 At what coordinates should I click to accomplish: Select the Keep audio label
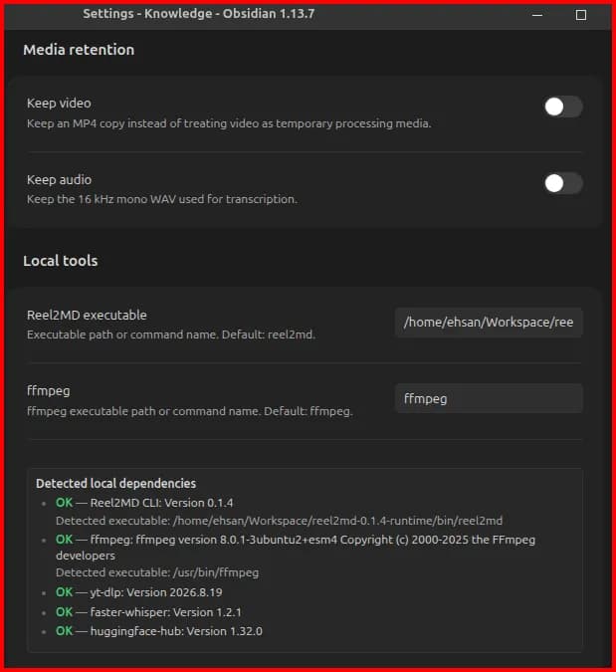coord(59,179)
